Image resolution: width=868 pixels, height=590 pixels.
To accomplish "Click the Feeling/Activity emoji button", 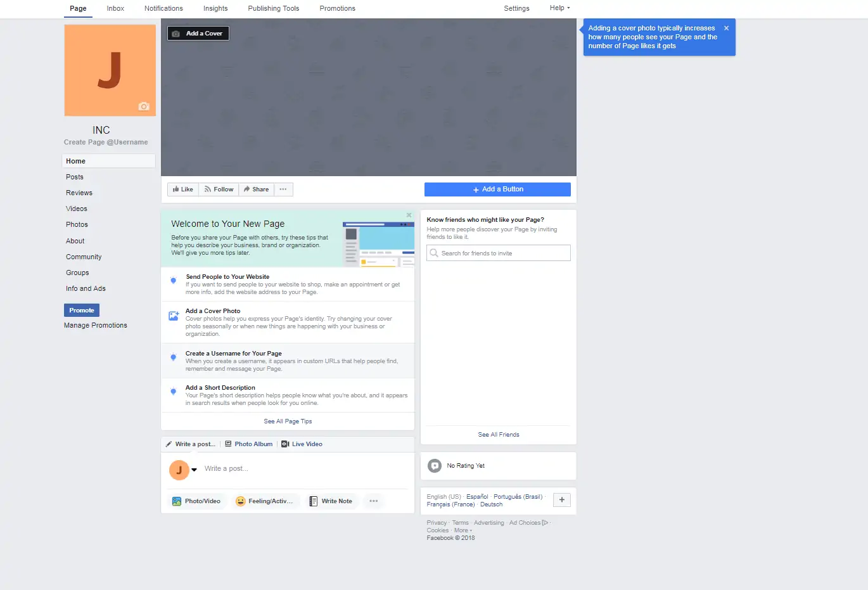I will [264, 501].
